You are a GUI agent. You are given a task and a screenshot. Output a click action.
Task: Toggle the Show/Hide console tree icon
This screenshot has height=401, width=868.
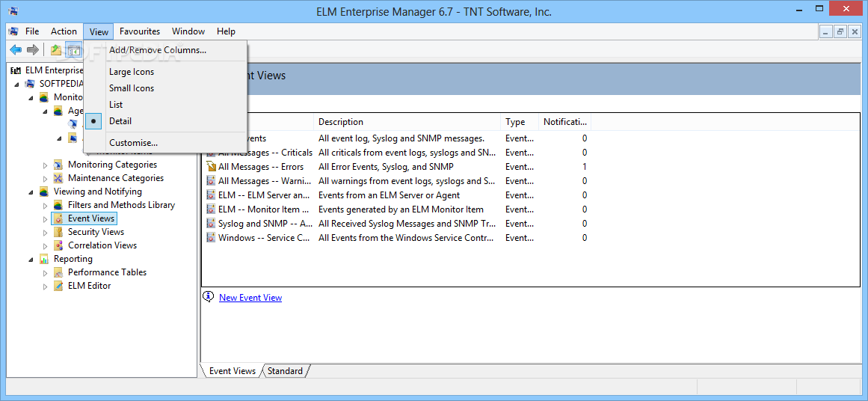pyautogui.click(x=73, y=50)
